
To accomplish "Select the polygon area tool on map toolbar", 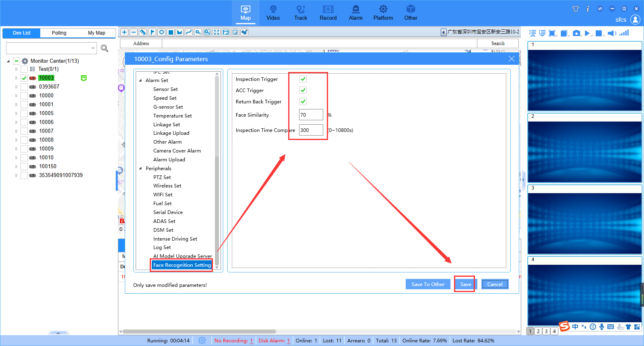I will click(x=180, y=32).
